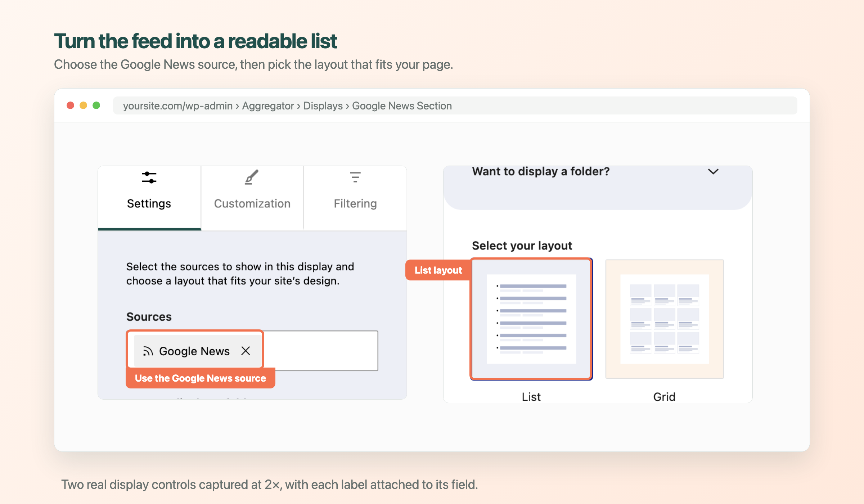Viewport: 864px width, 504px height.
Task: Click the yellow minimize window dot
Action: click(x=84, y=105)
